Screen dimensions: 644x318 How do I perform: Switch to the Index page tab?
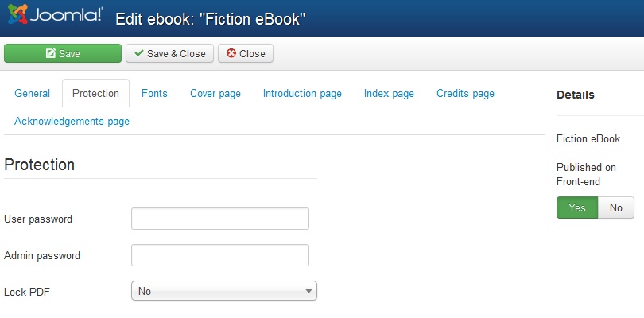(x=389, y=93)
